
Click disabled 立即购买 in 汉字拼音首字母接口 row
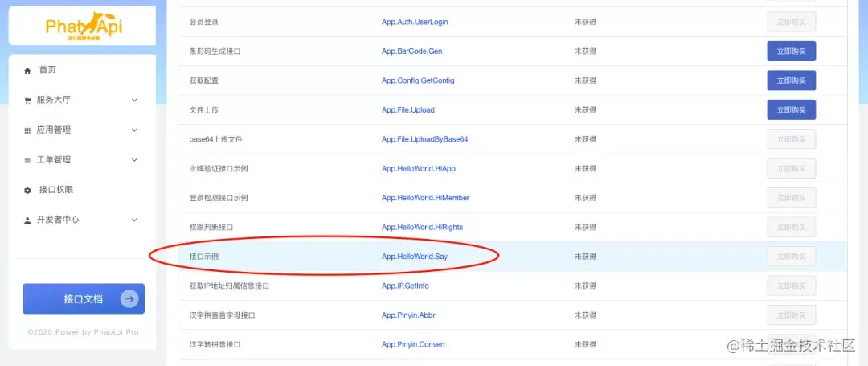(x=791, y=315)
